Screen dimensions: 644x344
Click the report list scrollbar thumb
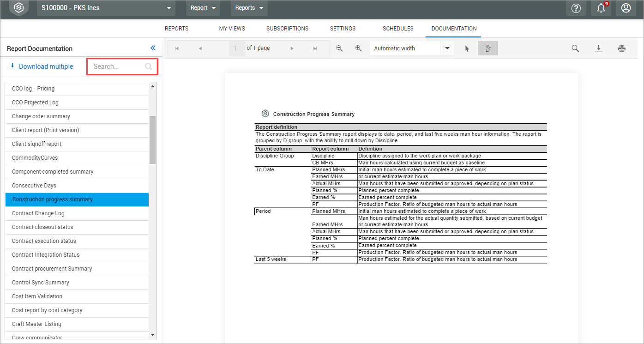(x=153, y=139)
